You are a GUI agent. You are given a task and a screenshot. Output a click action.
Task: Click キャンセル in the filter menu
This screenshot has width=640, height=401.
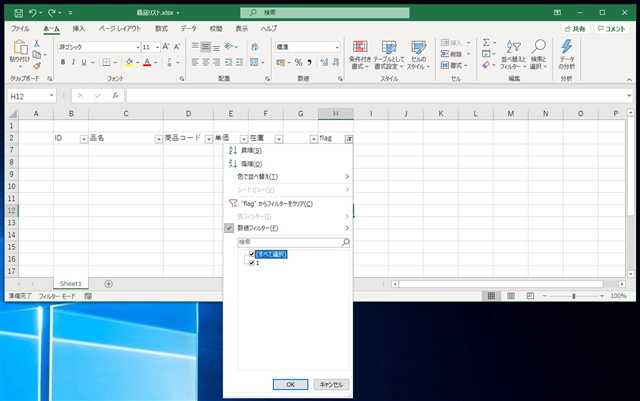(x=331, y=385)
